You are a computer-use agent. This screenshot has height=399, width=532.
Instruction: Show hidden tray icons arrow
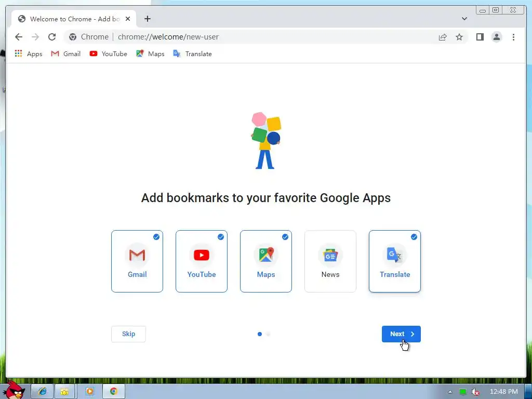(x=450, y=392)
